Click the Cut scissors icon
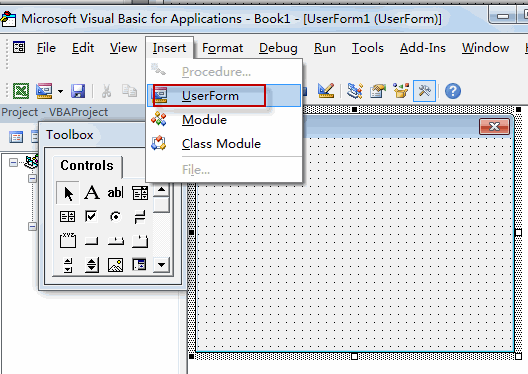 pyautogui.click(x=106, y=91)
